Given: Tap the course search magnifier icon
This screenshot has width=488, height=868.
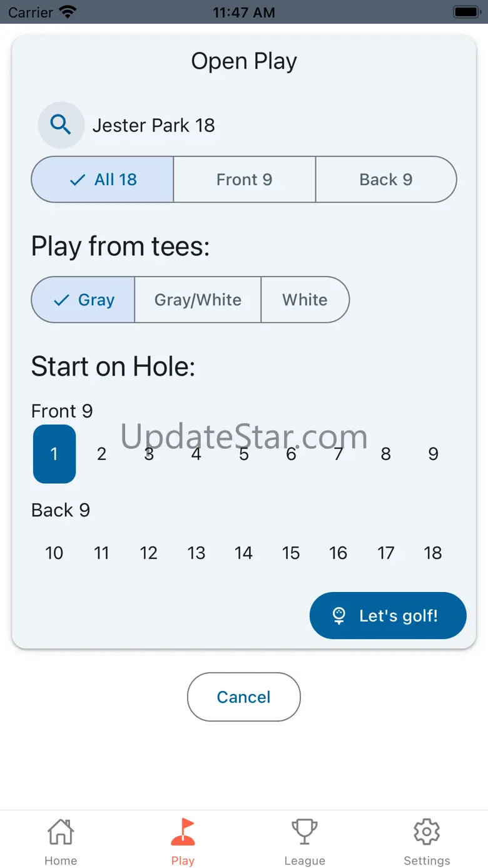Looking at the screenshot, I should click(61, 125).
